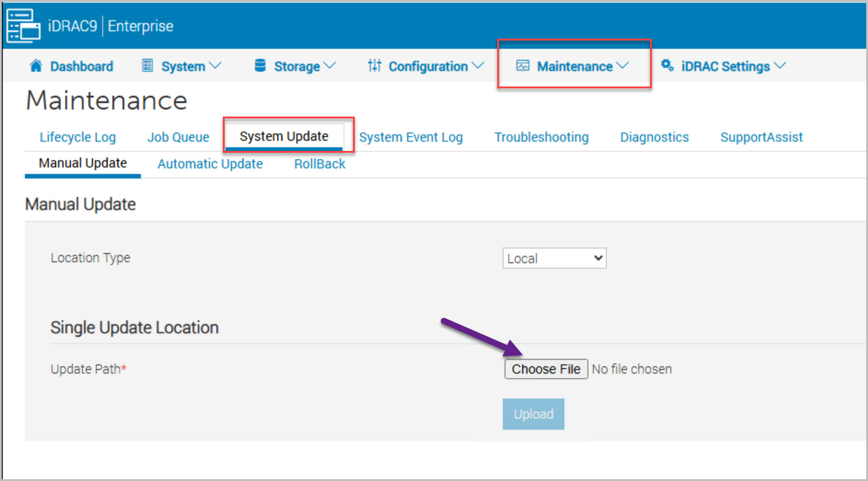868x481 pixels.
Task: Switch to the Job Queue tab
Action: tap(178, 137)
